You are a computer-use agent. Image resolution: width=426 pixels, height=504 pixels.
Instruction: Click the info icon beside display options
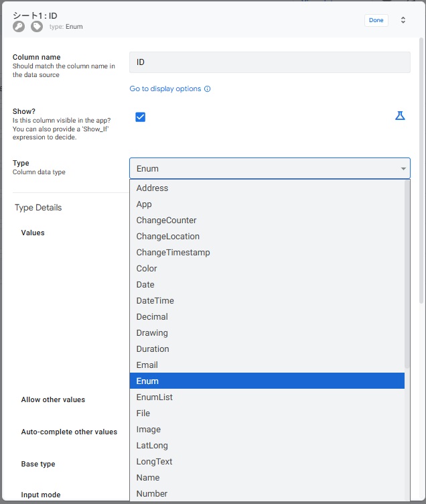point(208,89)
